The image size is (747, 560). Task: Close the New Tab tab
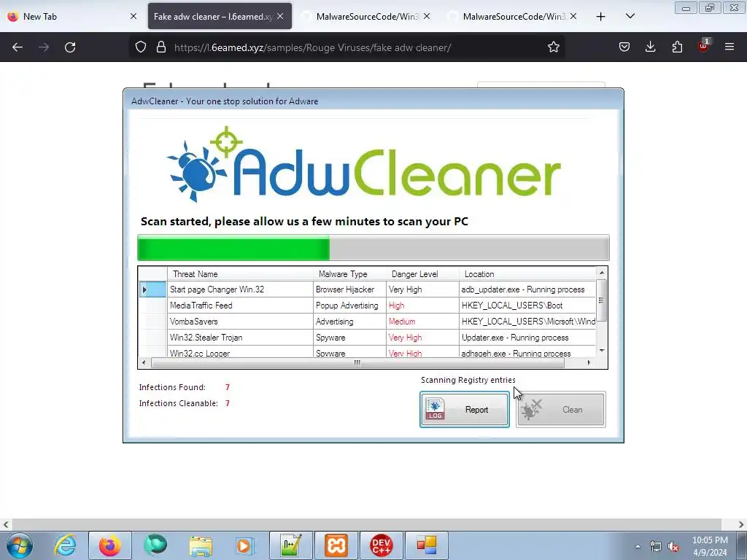(133, 16)
